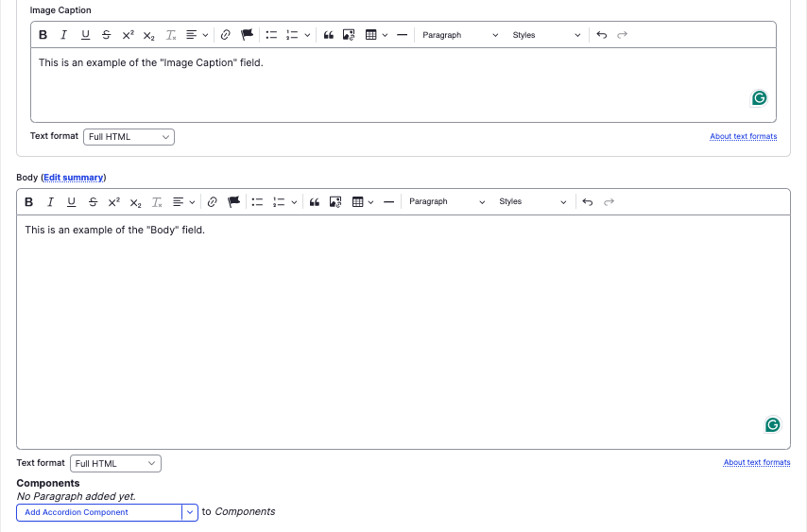Insert block quote in Image Caption editor
Image resolution: width=807 pixels, height=532 pixels.
click(x=328, y=35)
